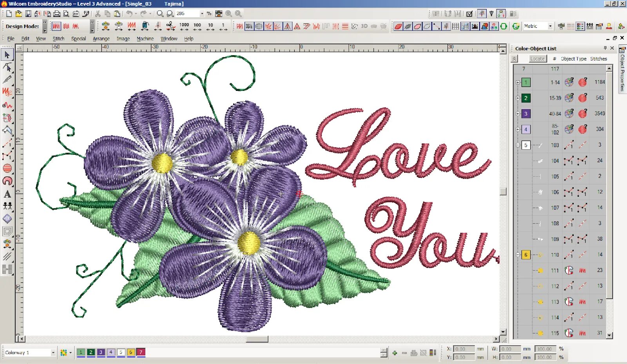The image size is (627, 364).
Task: Open the Metric units dropdown
Action: (550, 26)
